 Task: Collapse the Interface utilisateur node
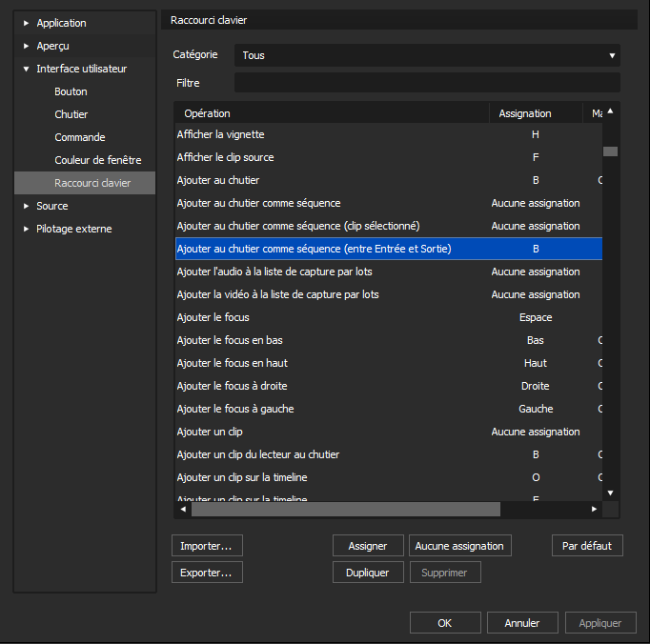pos(27,69)
